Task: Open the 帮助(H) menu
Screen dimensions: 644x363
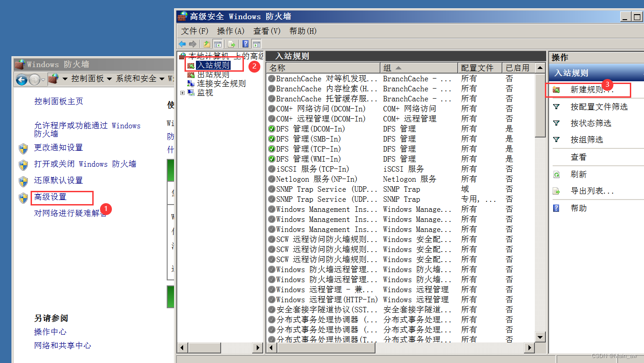Action: point(303,31)
